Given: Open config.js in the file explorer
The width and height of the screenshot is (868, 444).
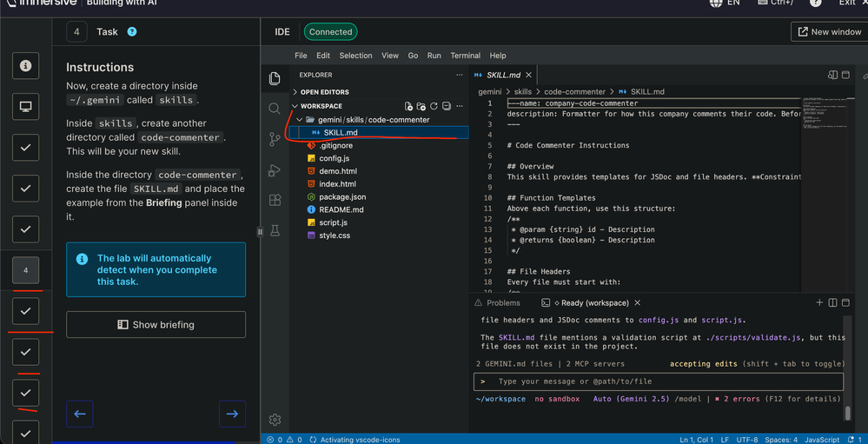Looking at the screenshot, I should (x=334, y=158).
